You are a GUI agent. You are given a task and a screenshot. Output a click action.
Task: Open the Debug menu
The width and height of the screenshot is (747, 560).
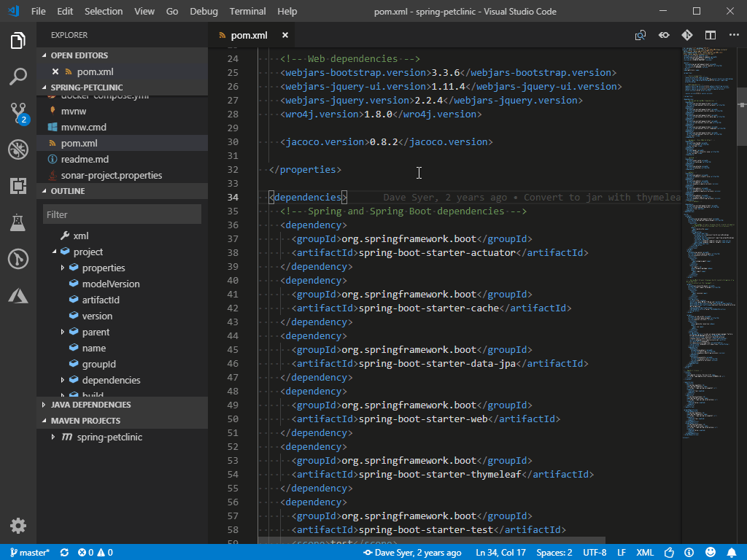point(204,11)
